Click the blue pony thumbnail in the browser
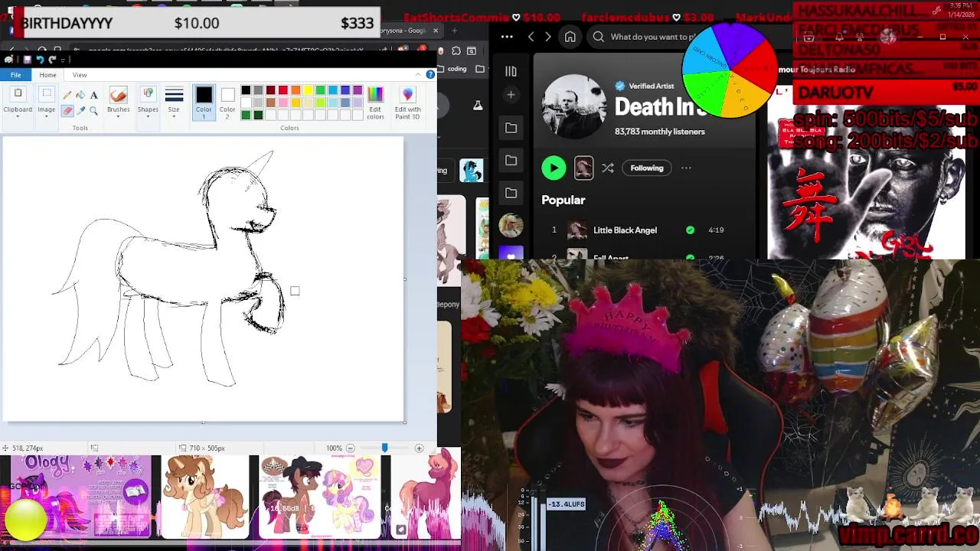This screenshot has height=551, width=980. click(472, 170)
